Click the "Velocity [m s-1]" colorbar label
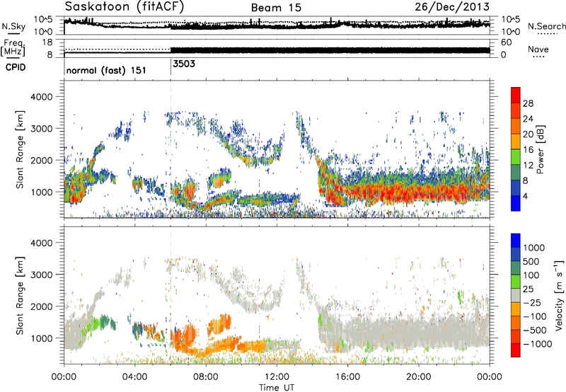This screenshot has width=566, height=392. click(559, 295)
